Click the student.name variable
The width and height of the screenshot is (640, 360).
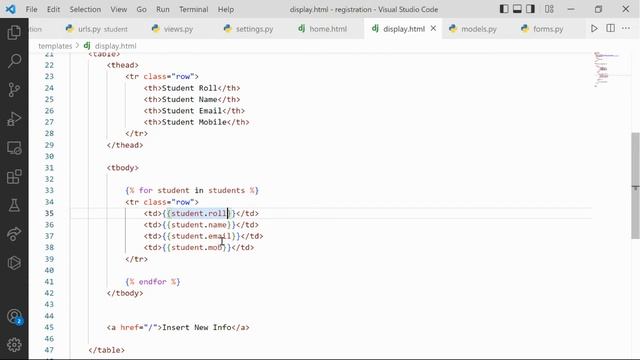[199, 225]
